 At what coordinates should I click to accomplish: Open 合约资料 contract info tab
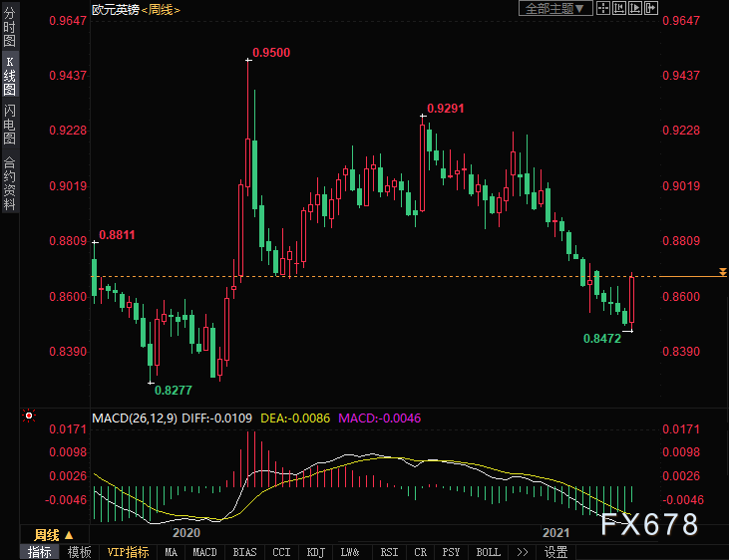coord(9,182)
